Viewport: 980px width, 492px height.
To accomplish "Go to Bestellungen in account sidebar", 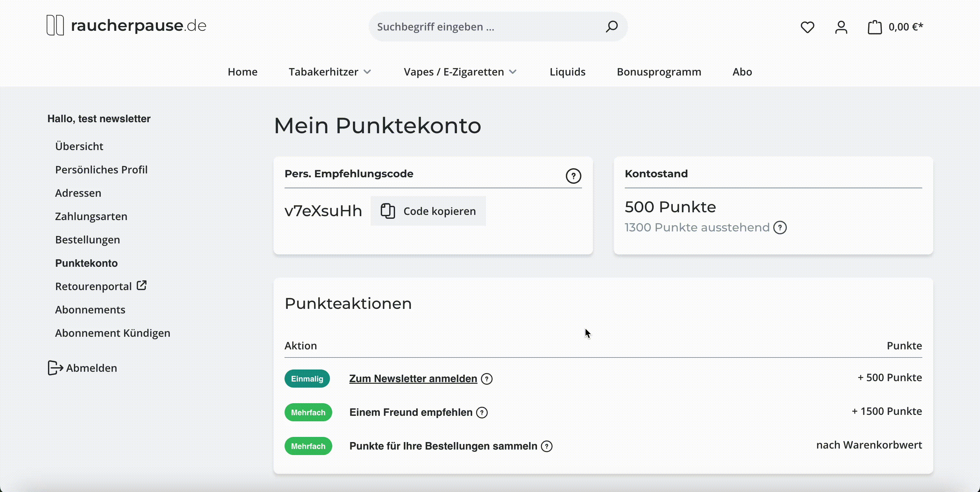I will click(x=87, y=240).
